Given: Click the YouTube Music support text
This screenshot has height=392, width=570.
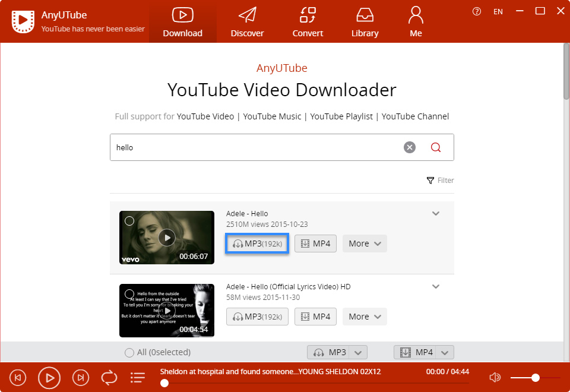Looking at the screenshot, I should (x=272, y=116).
